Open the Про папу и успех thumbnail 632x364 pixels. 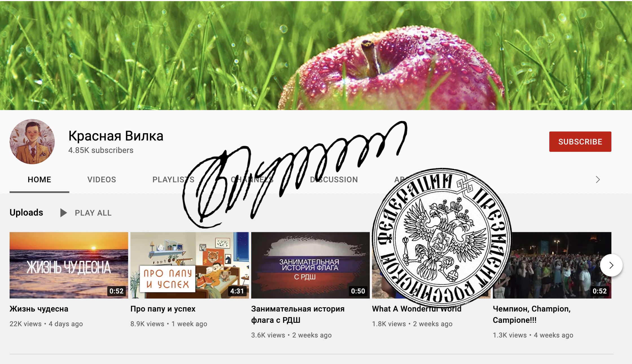(x=190, y=265)
